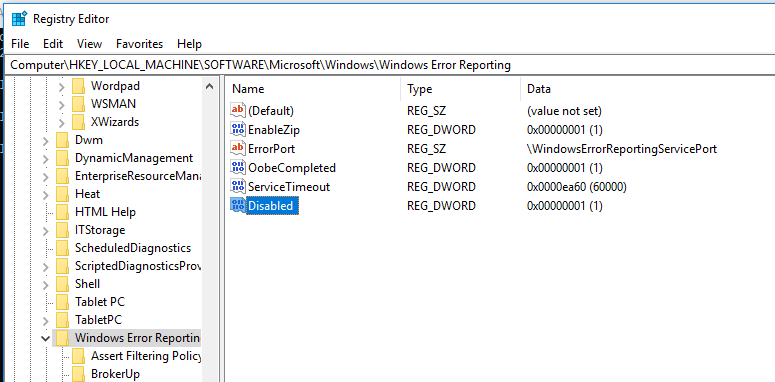The height and width of the screenshot is (382, 775).
Task: Select the HTML Help tree key
Action: [105, 212]
